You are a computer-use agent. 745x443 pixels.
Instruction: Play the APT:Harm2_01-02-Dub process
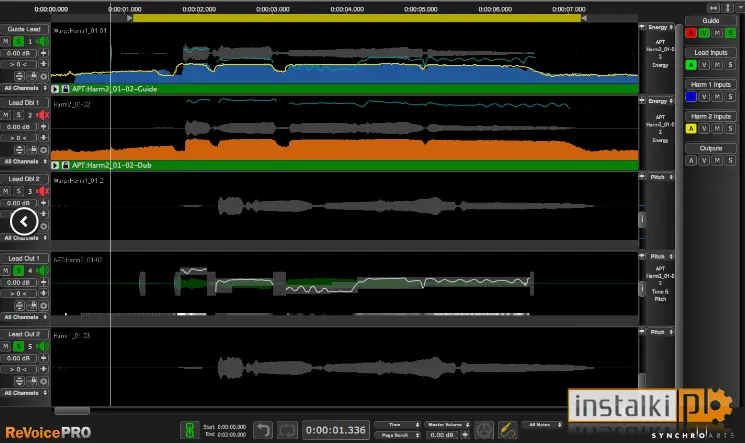click(x=55, y=165)
